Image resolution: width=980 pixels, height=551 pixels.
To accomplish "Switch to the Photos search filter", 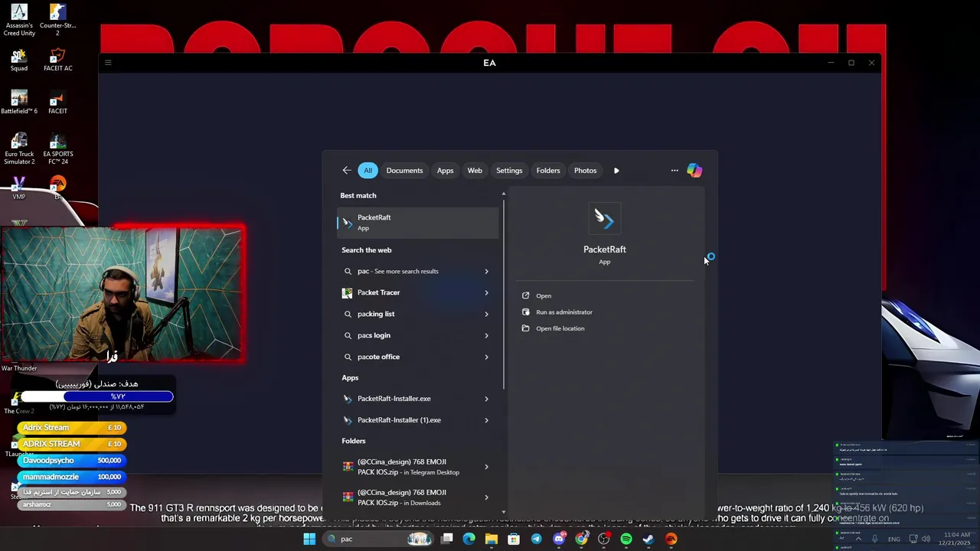I will tap(585, 171).
